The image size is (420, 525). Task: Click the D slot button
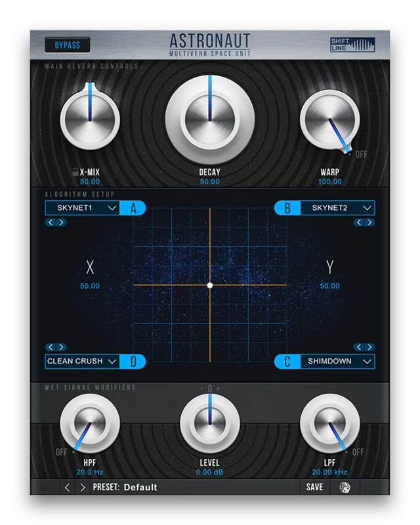tap(133, 362)
